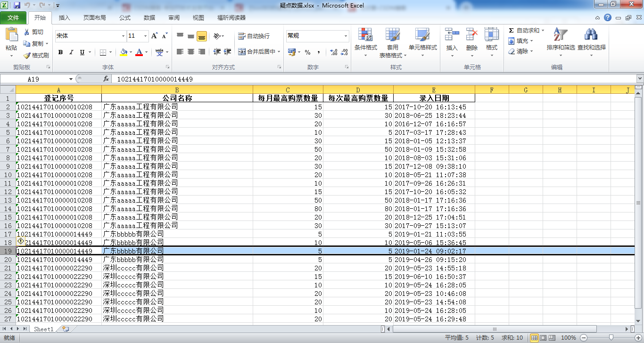This screenshot has height=343, width=644.
Task: Click the Format cells (格式) icon
Action: pyautogui.click(x=492, y=34)
